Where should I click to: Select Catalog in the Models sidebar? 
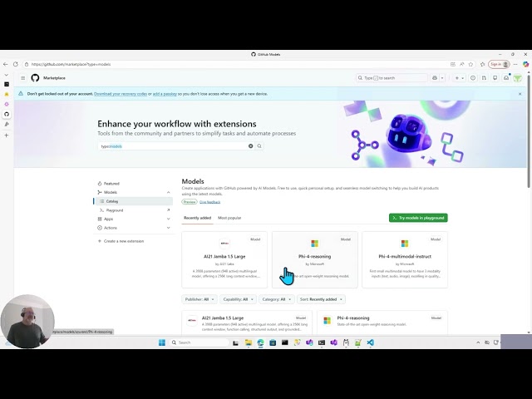[134, 201]
